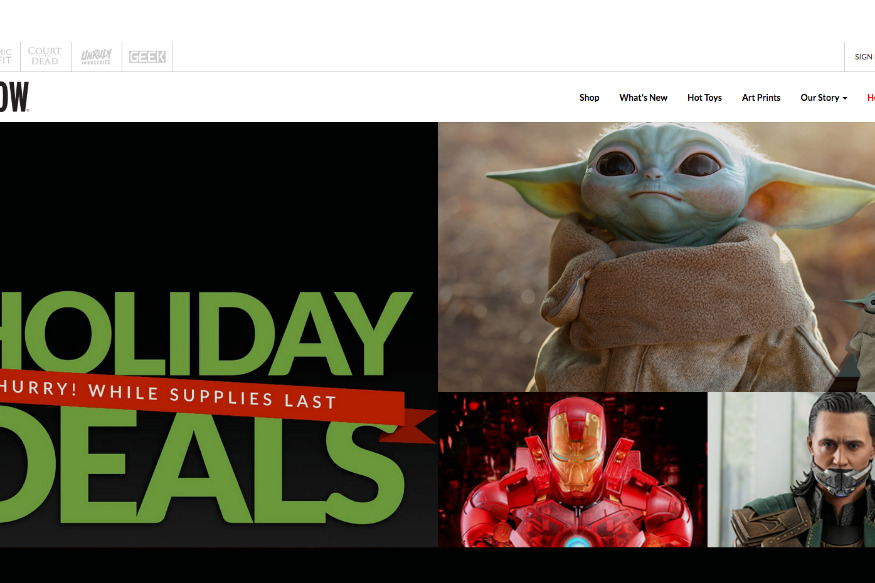Viewport: 875px width, 583px height.
Task: Open the Holiday Deals banner
Action: coord(219,335)
